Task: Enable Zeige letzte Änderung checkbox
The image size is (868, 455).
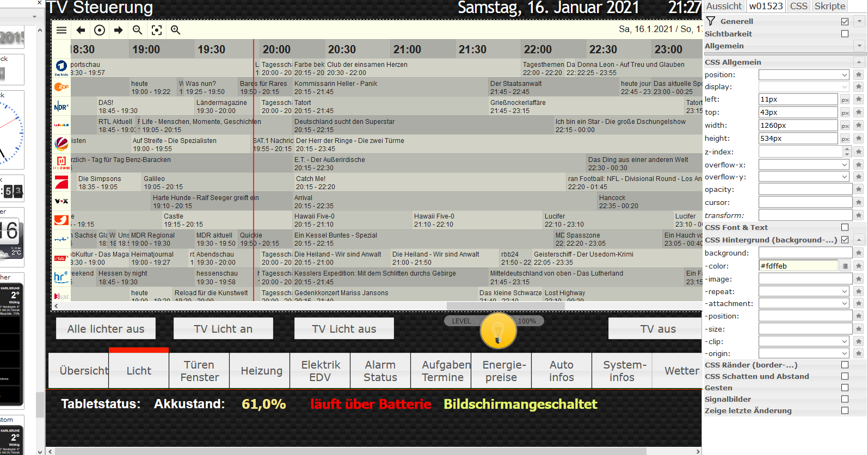Action: [x=845, y=410]
